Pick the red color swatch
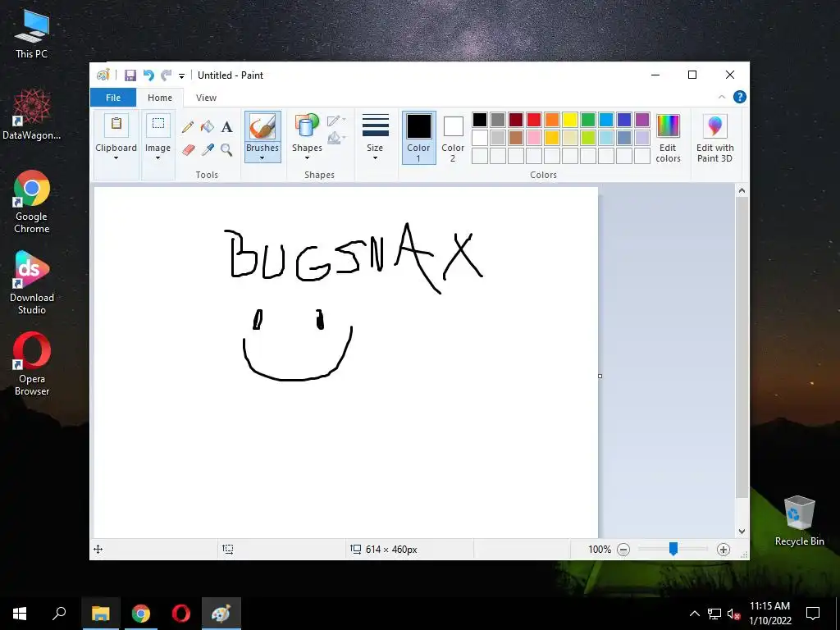 [x=534, y=120]
